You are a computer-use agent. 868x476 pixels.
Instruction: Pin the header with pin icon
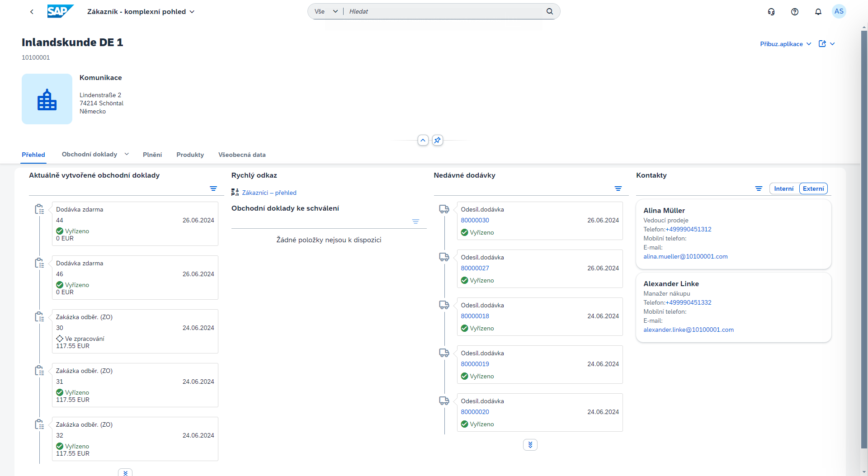pyautogui.click(x=437, y=140)
